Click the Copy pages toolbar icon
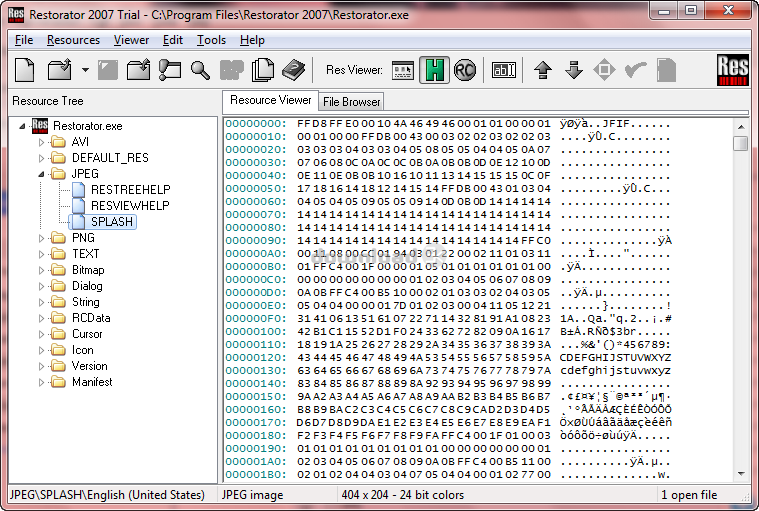759x511 pixels. pyautogui.click(x=263, y=70)
